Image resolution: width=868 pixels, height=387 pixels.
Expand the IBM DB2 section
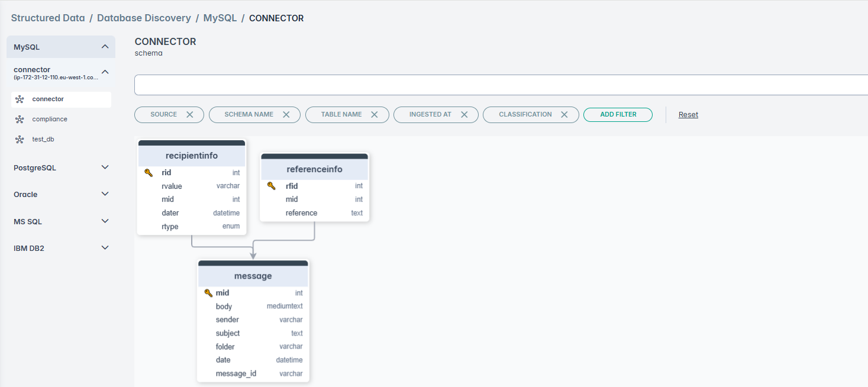point(105,248)
